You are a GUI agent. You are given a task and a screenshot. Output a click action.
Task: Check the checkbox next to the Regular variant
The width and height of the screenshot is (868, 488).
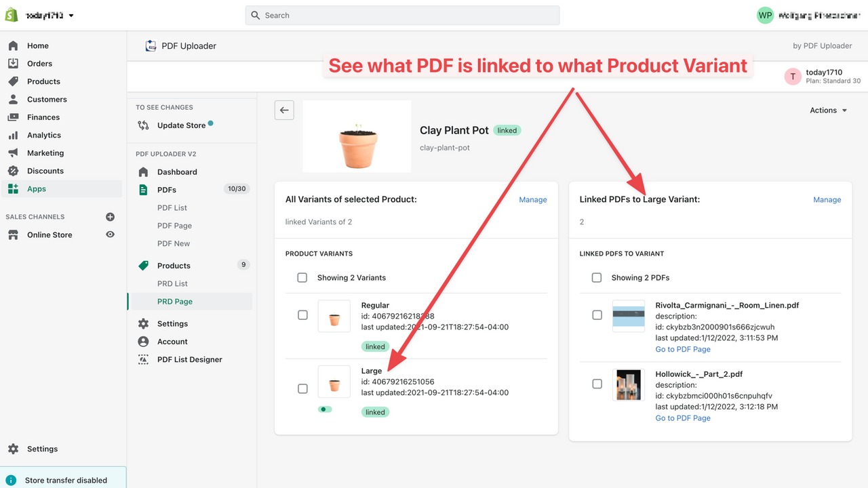point(302,316)
